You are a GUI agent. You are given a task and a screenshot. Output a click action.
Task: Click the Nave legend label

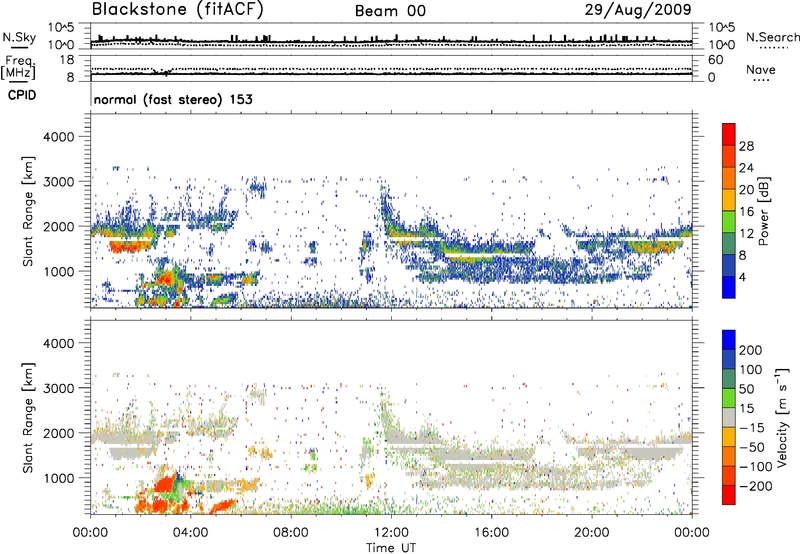click(761, 70)
